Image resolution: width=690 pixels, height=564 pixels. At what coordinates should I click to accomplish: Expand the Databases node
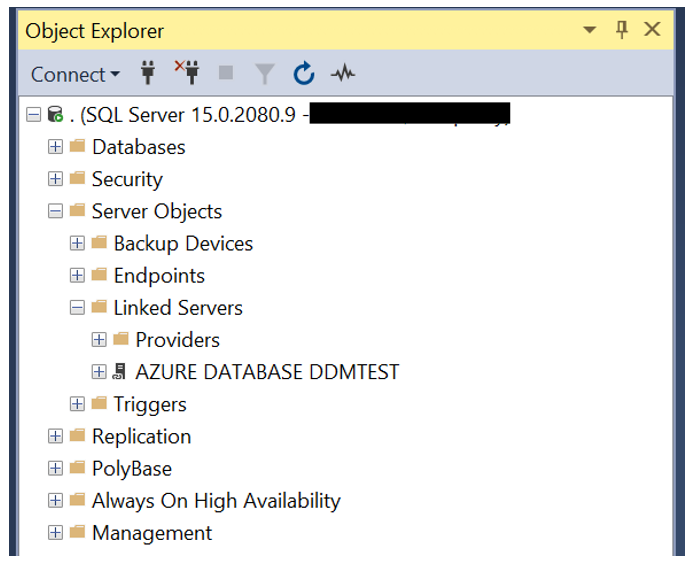(x=55, y=147)
